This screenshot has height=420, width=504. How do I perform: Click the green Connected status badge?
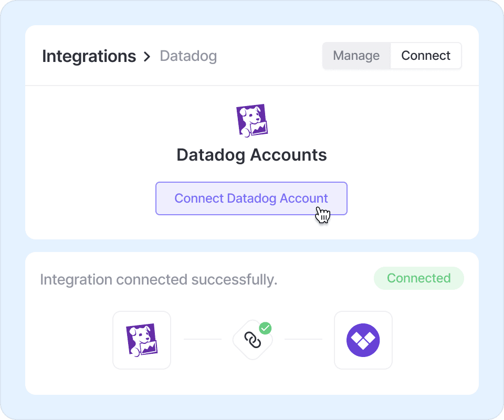tap(418, 278)
